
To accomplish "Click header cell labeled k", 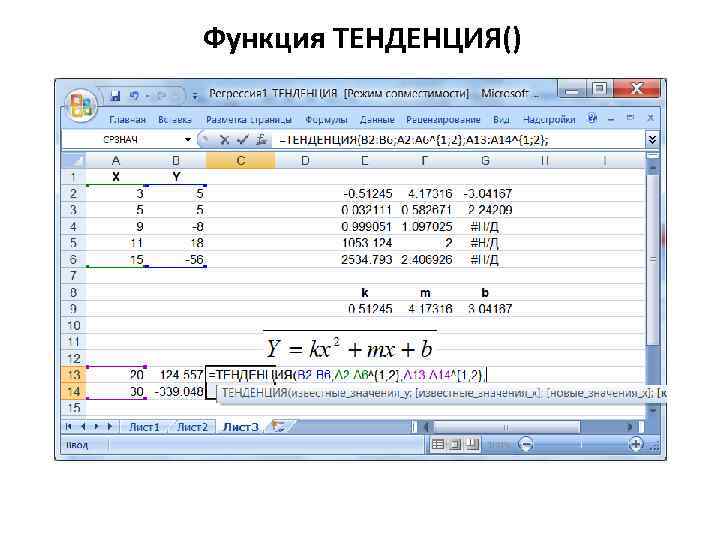I will tap(365, 293).
